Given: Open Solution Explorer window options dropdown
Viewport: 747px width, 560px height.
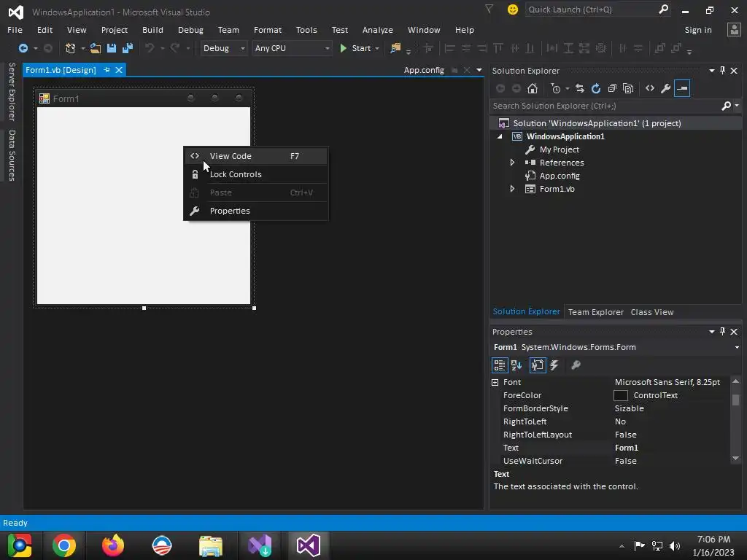Looking at the screenshot, I should pos(712,71).
